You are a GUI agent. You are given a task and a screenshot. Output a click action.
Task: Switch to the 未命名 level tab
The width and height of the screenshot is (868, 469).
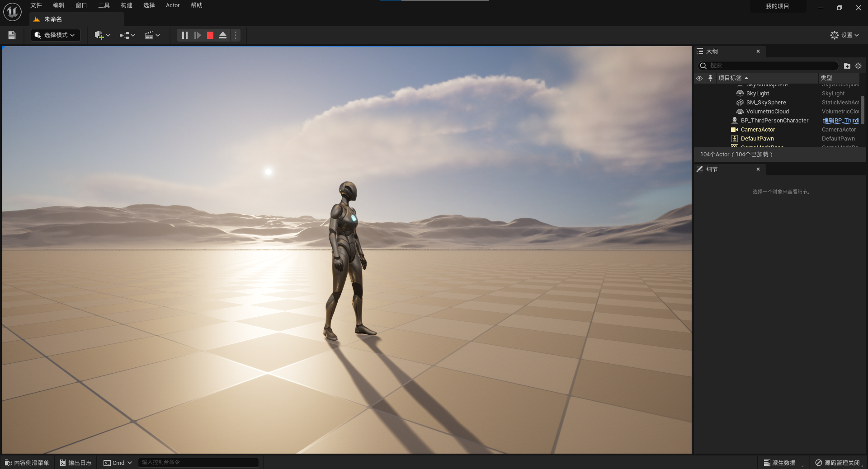coord(77,19)
